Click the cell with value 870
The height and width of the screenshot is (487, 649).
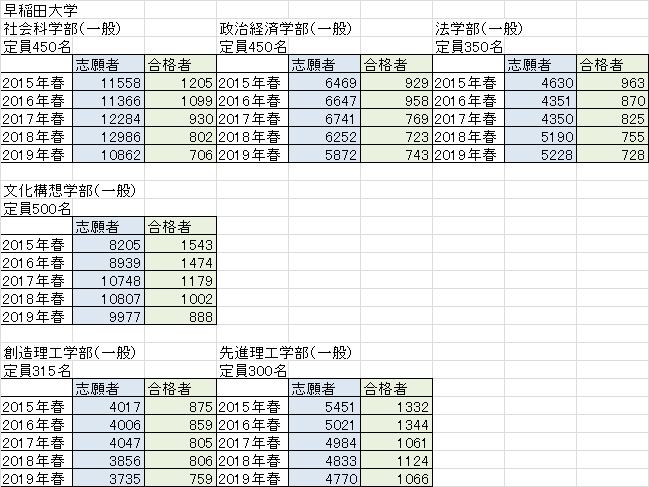(613, 101)
